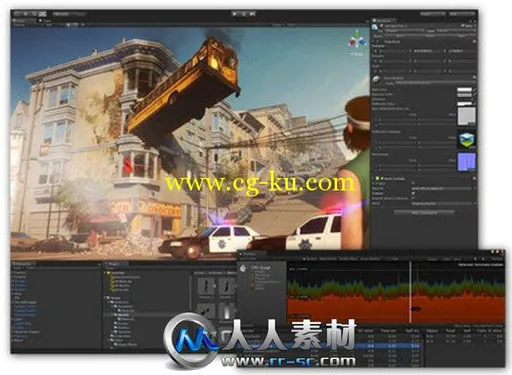This screenshot has height=375, width=512.
Task: Click the white frame marker in Profiler graph
Action: point(410,292)
